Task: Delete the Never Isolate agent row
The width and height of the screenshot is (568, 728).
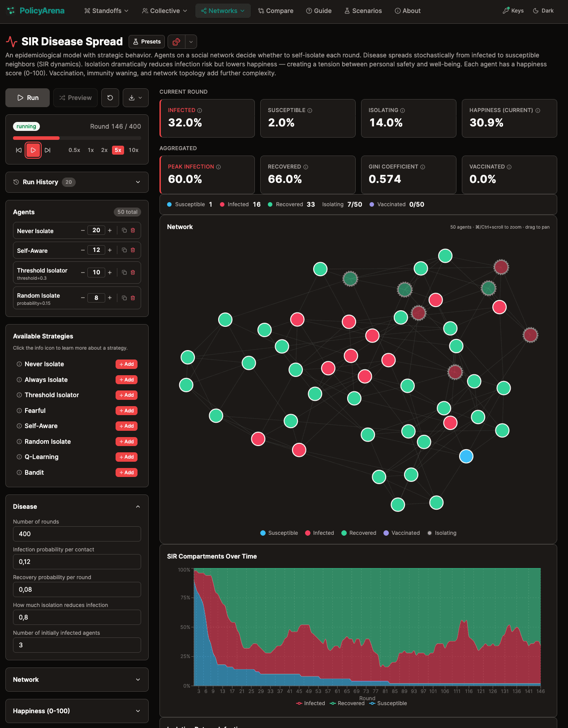Action: point(133,230)
